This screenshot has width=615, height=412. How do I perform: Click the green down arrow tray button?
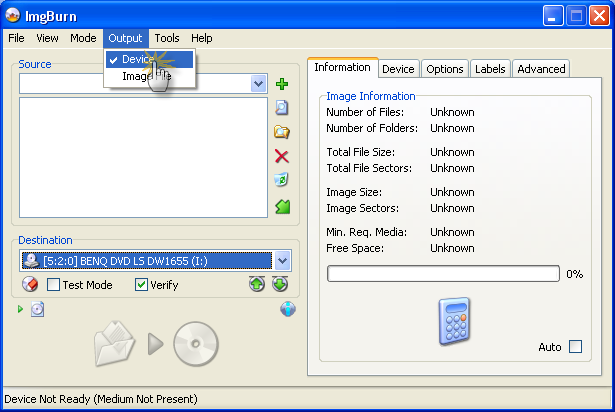click(280, 284)
